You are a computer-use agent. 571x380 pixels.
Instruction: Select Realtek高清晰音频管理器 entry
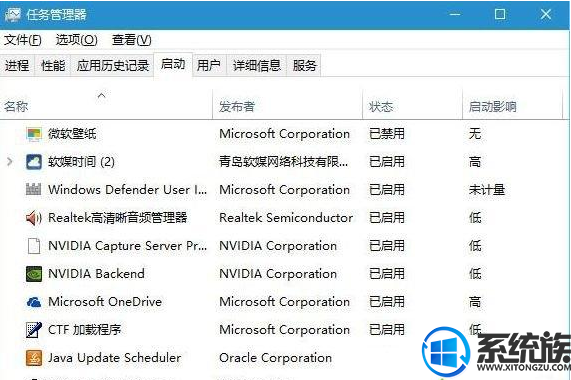(118, 218)
